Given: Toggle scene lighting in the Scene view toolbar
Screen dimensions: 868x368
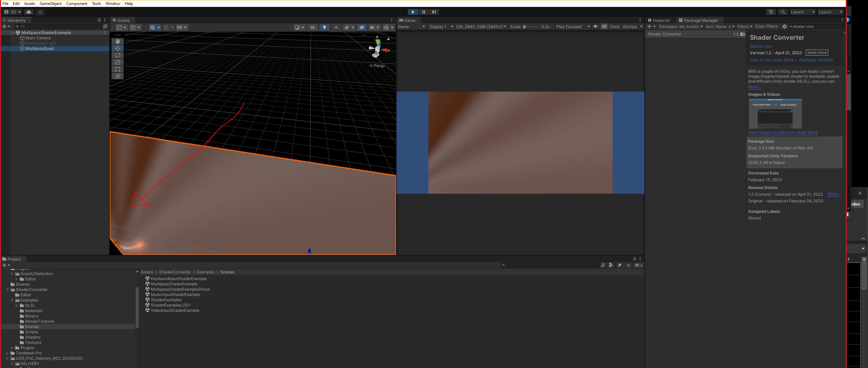Looking at the screenshot, I should coord(324,27).
